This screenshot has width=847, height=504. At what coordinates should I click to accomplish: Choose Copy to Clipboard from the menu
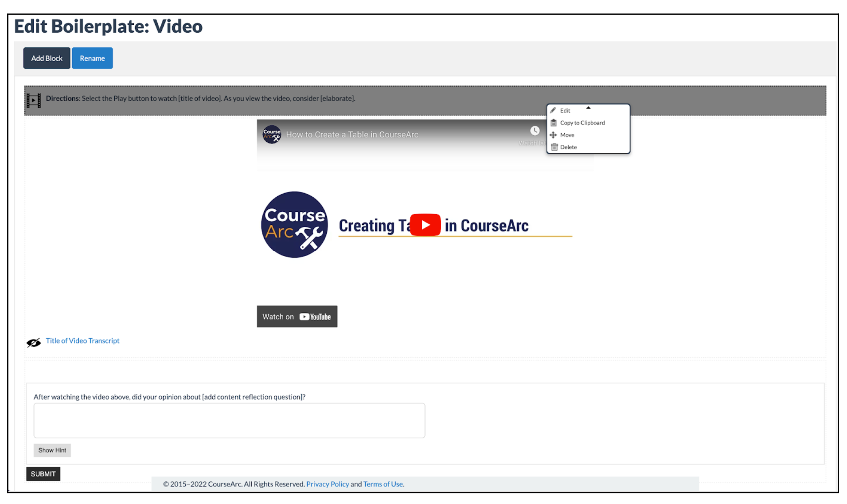[x=582, y=123]
